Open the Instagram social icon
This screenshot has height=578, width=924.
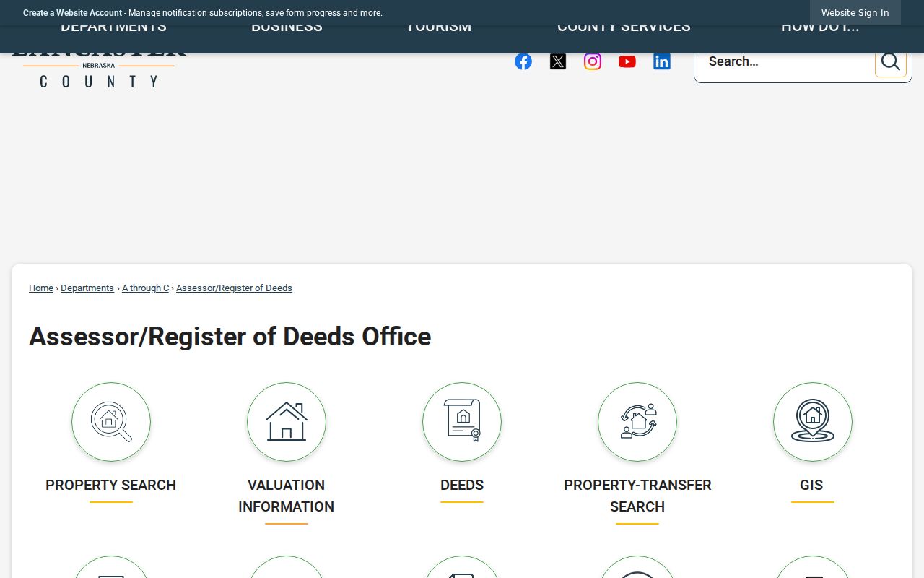tap(593, 61)
